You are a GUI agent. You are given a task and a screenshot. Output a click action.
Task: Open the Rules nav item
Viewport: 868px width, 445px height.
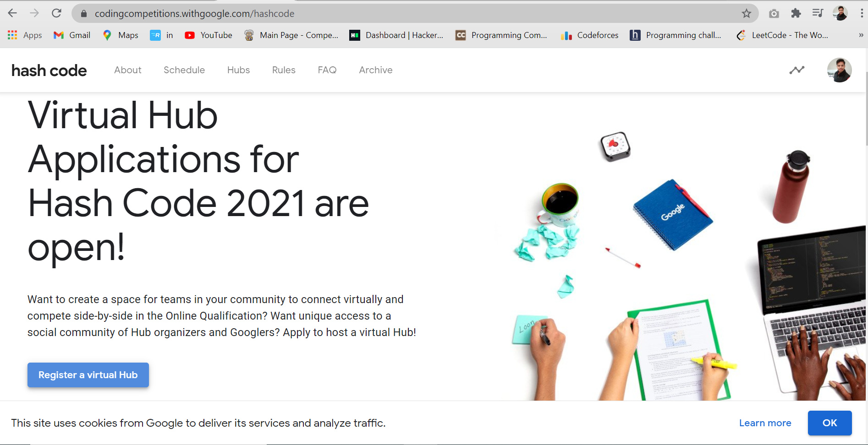284,70
